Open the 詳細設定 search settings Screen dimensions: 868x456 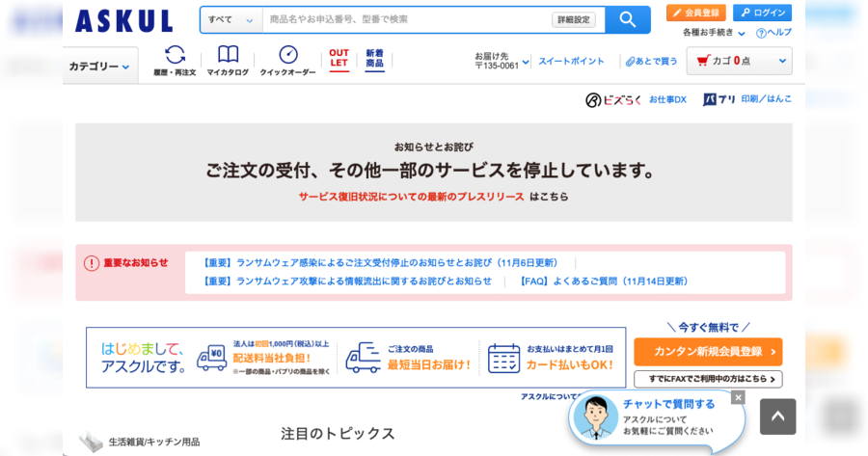click(x=573, y=19)
